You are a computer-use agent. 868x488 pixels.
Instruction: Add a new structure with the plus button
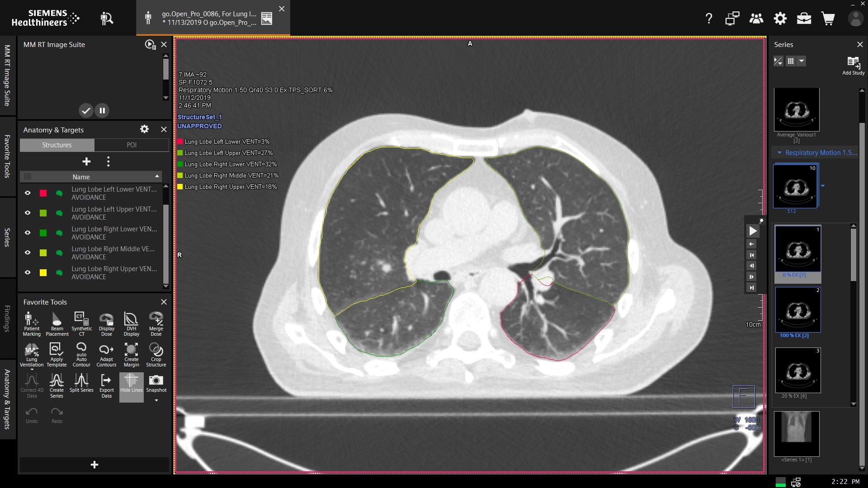coord(86,161)
